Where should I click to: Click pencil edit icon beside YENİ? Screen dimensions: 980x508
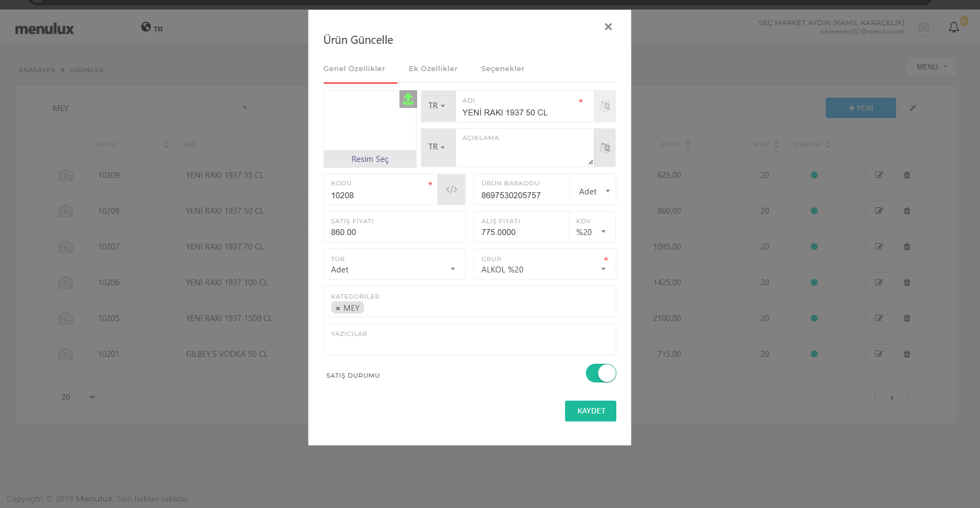(x=913, y=108)
